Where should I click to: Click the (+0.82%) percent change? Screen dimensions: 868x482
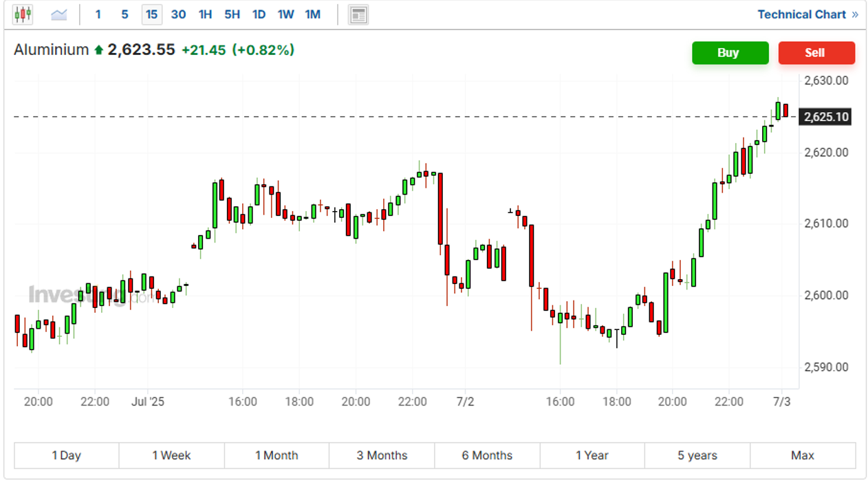click(x=263, y=50)
